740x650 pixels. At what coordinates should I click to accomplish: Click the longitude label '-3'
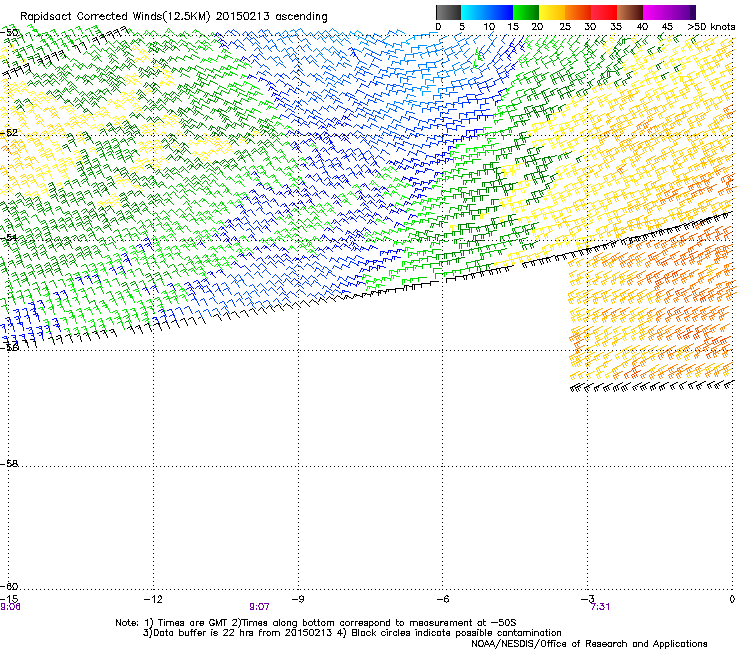pos(587,599)
